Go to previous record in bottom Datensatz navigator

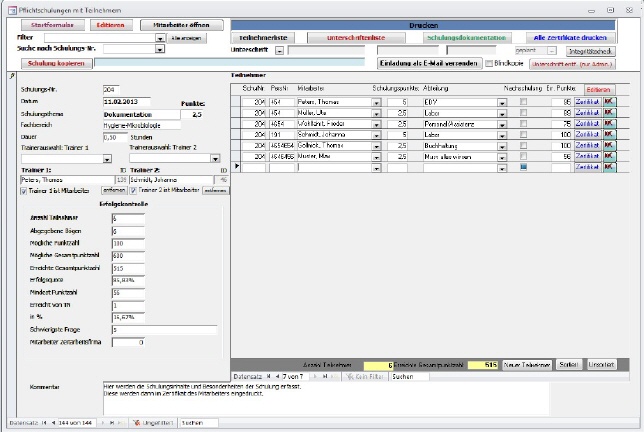53,423
